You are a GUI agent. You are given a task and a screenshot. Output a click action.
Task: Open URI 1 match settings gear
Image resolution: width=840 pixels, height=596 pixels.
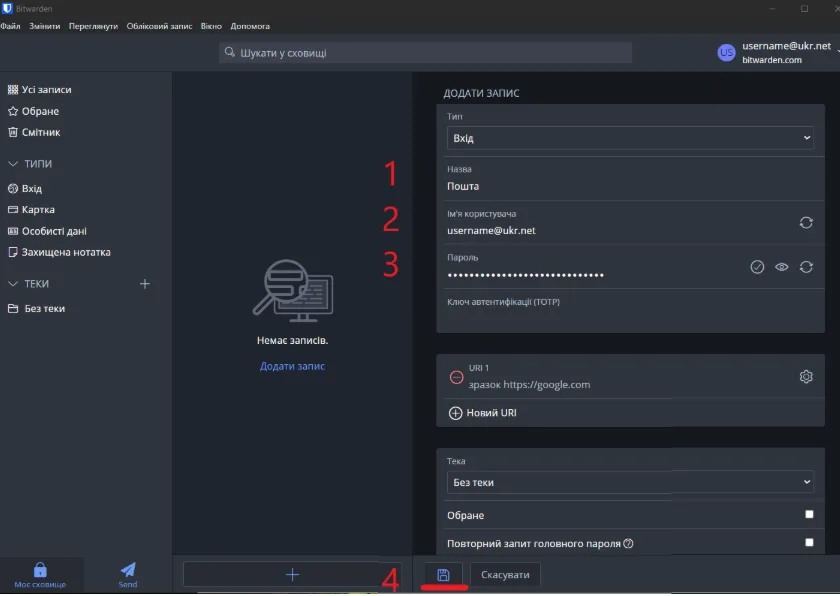coord(806,377)
